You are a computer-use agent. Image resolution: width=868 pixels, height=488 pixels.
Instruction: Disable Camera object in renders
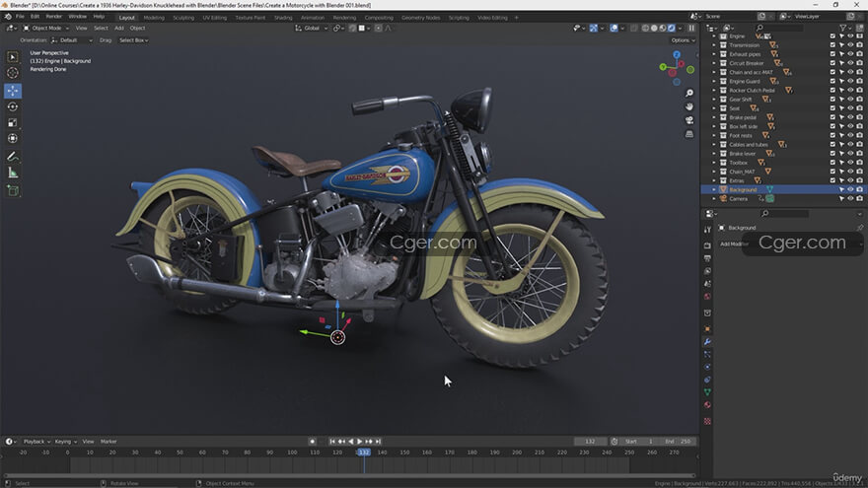pyautogui.click(x=860, y=198)
